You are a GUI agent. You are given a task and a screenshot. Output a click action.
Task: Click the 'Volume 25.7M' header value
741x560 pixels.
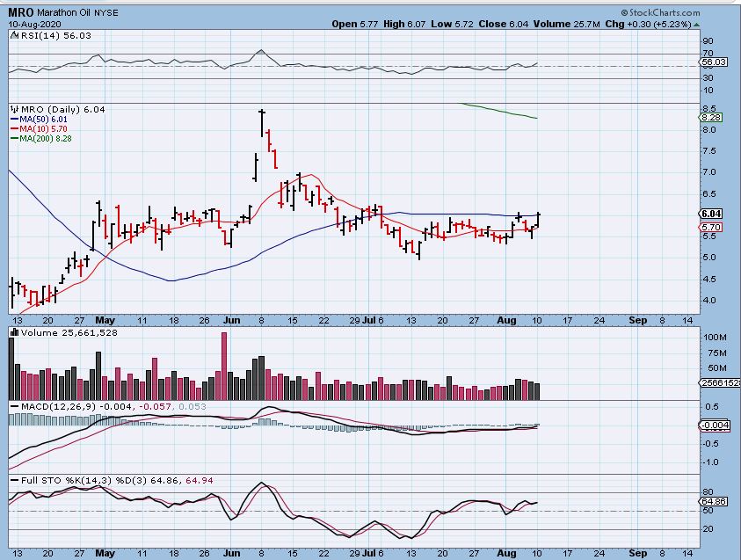coord(567,24)
